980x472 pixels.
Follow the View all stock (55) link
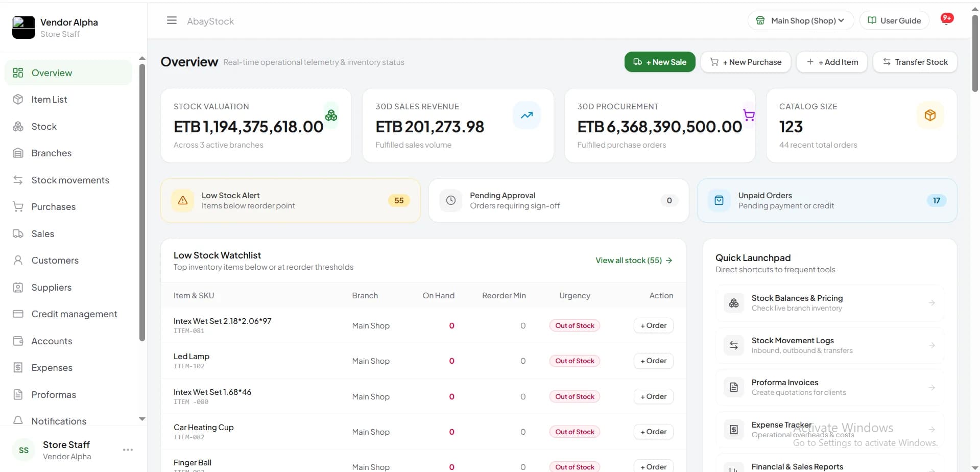634,260
